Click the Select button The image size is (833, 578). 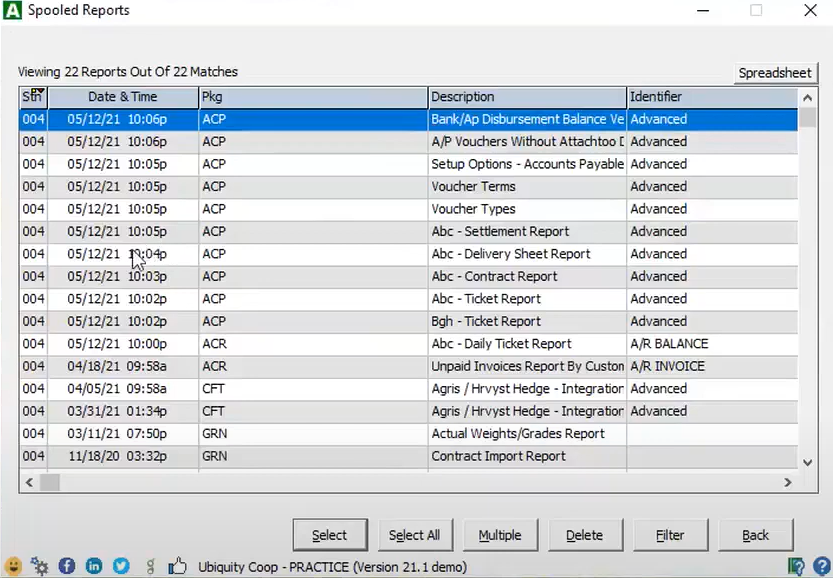tap(330, 535)
